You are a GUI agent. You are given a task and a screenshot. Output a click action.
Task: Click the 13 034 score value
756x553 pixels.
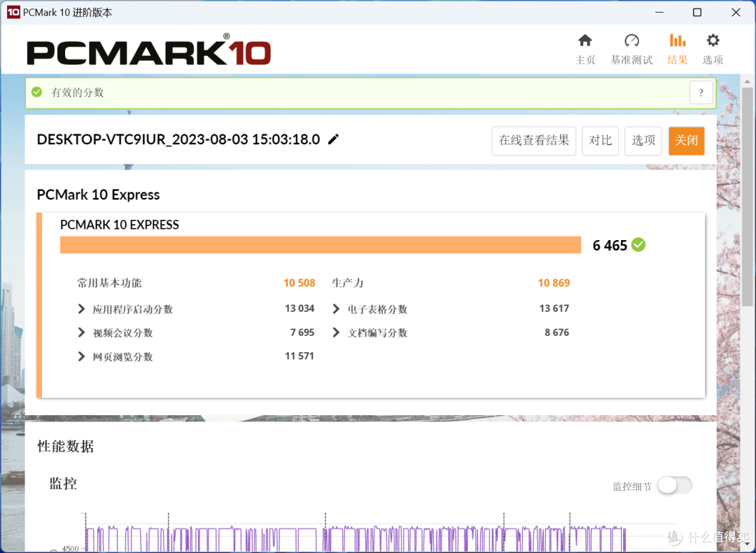pos(300,309)
